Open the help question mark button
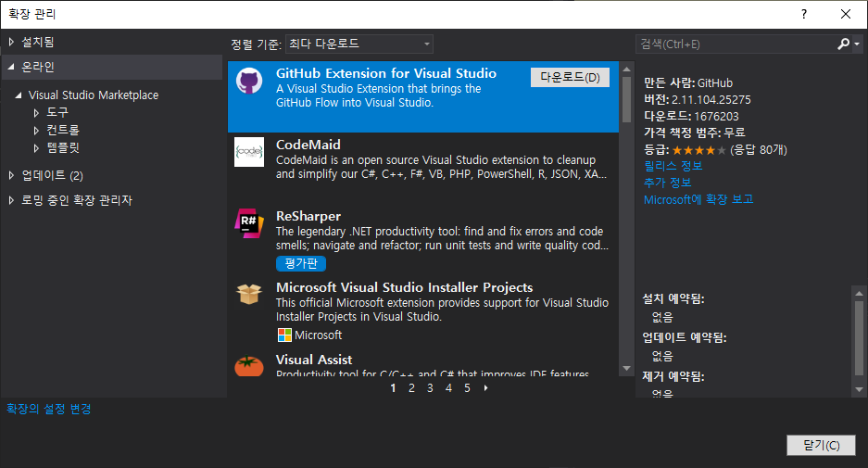868x468 pixels. tap(804, 14)
